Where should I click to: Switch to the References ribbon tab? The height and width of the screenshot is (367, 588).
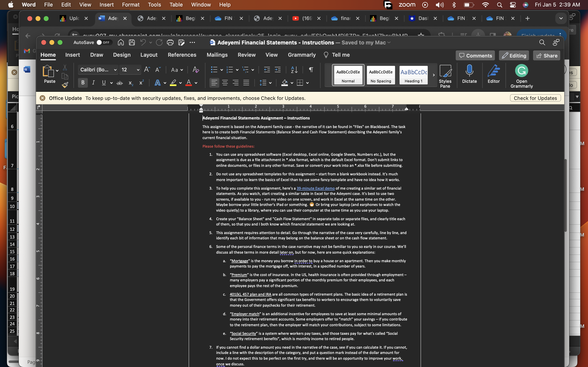(182, 55)
